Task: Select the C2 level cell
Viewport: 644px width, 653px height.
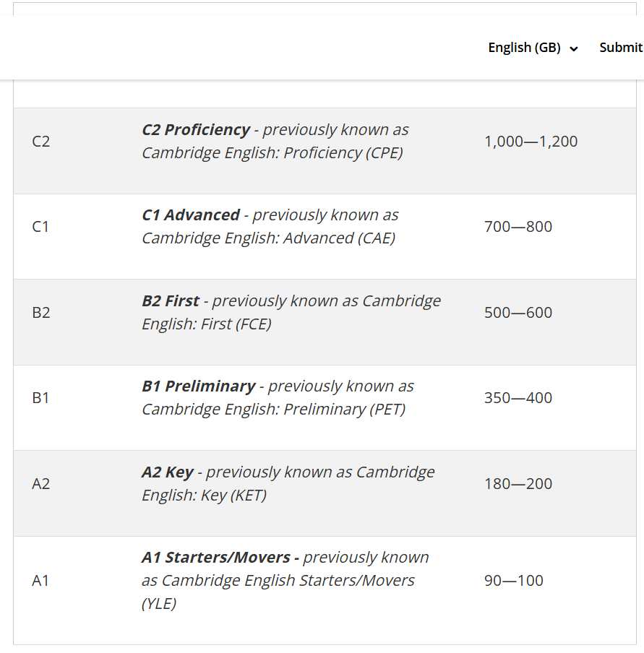Action: (41, 142)
